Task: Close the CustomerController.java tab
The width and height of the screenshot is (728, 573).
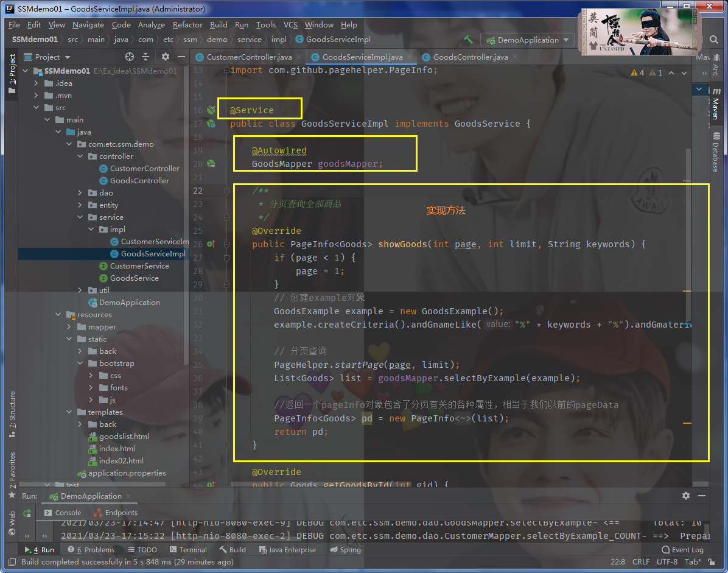Action: click(x=299, y=57)
